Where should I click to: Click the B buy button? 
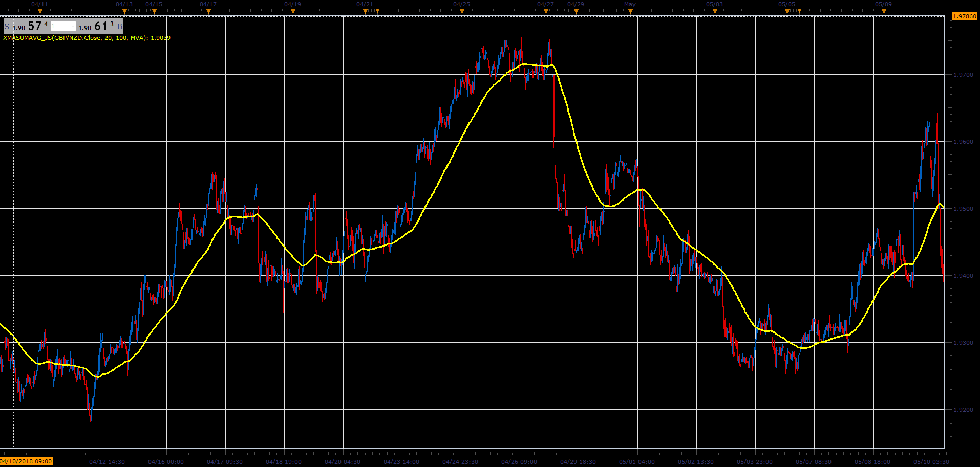point(120,27)
